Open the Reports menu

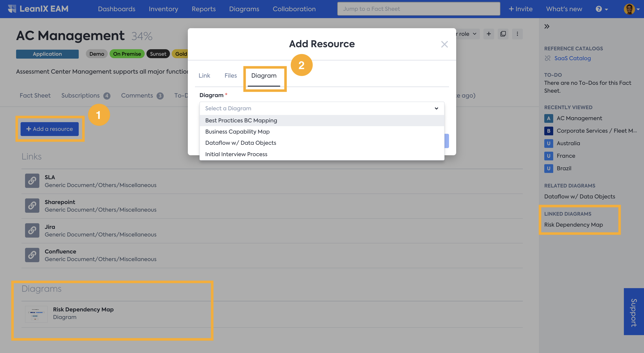(203, 9)
